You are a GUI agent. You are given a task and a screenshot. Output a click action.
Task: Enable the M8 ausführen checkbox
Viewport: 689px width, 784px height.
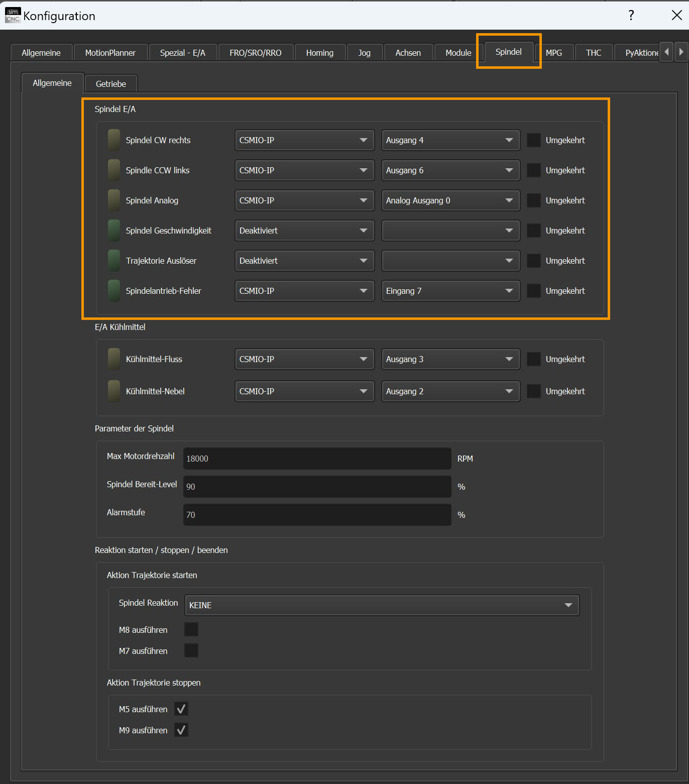pyautogui.click(x=191, y=630)
